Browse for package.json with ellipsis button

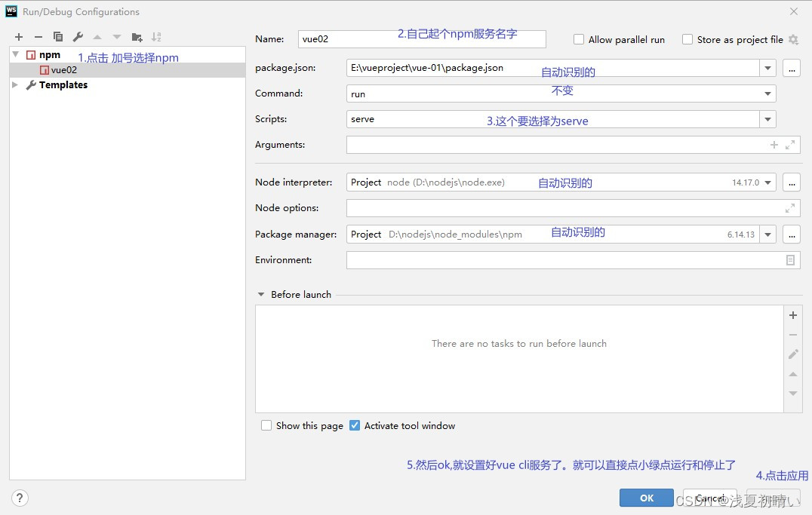[x=792, y=68]
